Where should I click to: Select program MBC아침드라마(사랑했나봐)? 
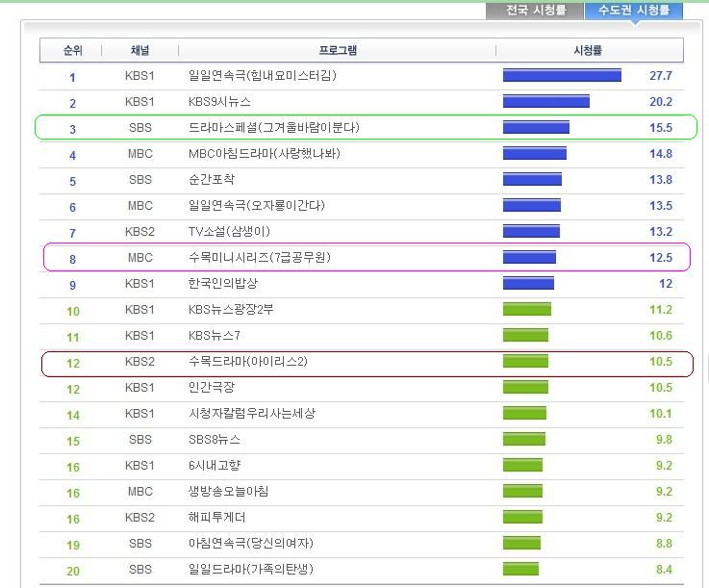click(x=264, y=154)
